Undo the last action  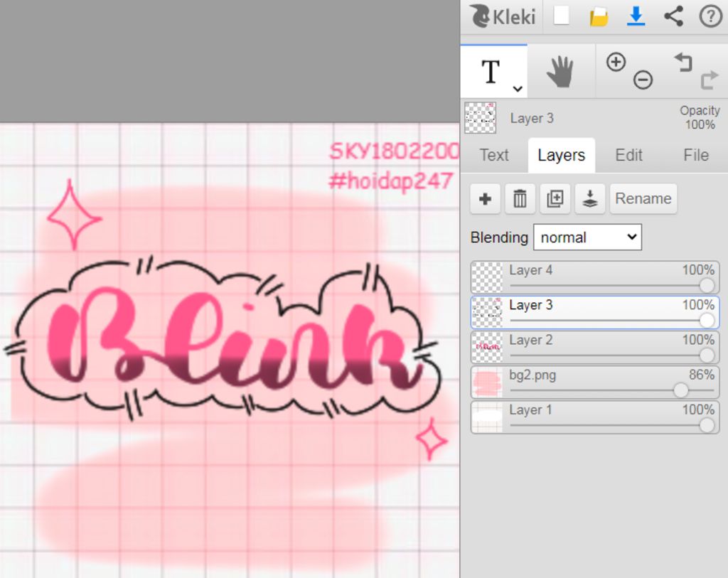click(683, 63)
